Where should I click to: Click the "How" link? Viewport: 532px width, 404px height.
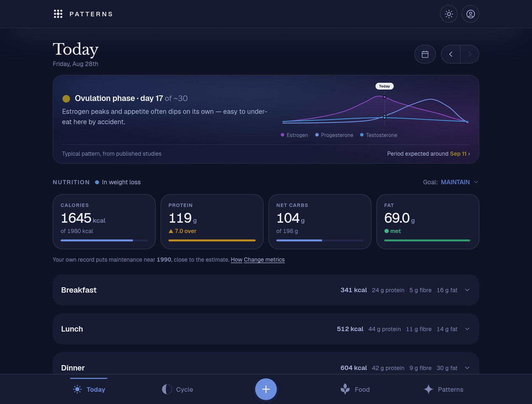coord(237,260)
